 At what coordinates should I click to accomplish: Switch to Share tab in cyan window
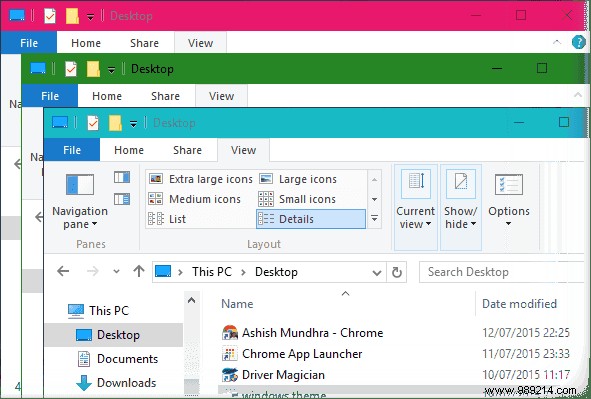pos(187,150)
